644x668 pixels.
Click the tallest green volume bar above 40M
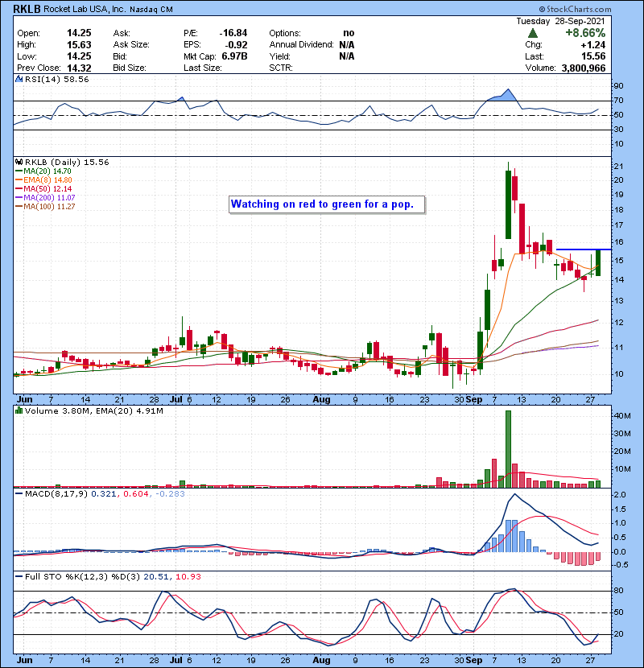tap(508, 448)
